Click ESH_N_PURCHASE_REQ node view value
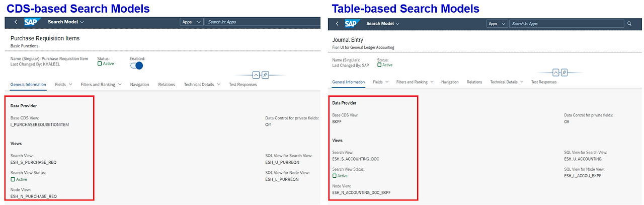 coord(34,196)
